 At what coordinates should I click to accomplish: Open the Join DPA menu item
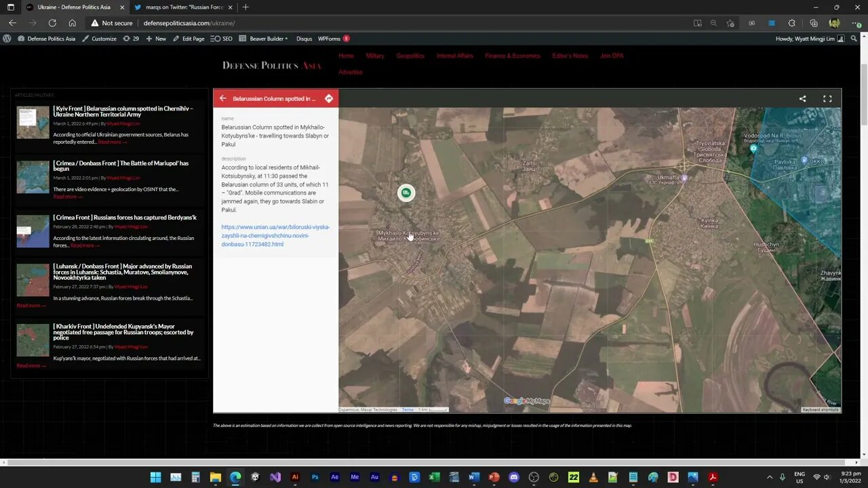click(612, 56)
